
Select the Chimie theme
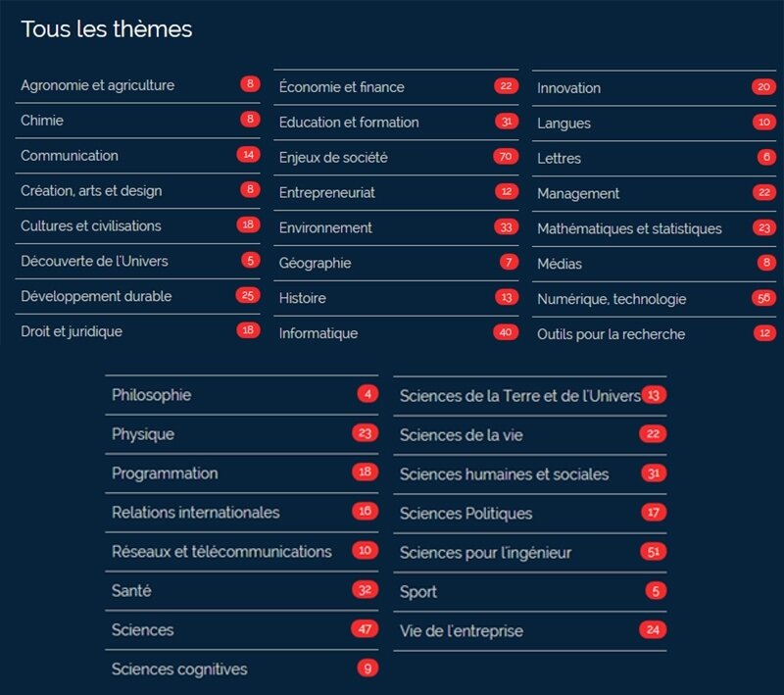[44, 122]
